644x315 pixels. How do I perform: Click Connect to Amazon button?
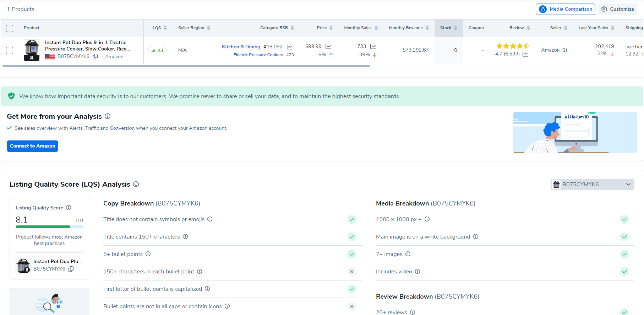pos(32,146)
